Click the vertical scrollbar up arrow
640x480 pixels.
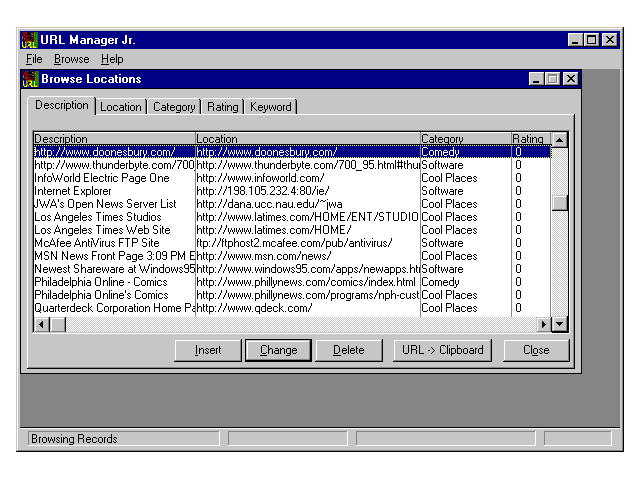560,139
